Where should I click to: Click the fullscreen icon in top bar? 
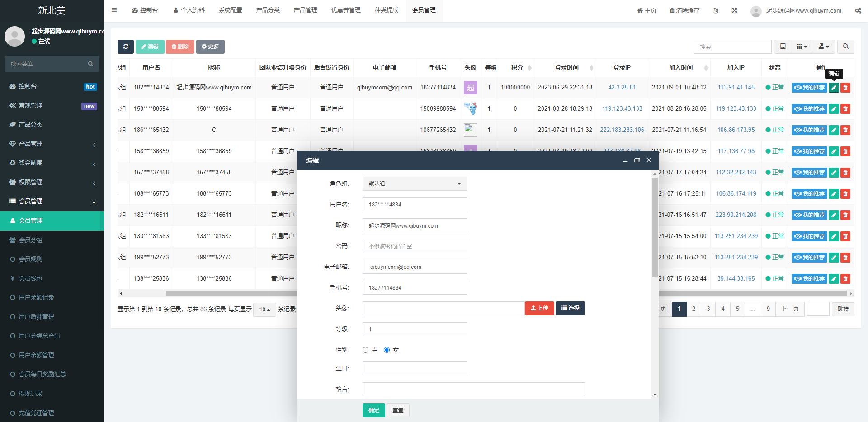(x=734, y=10)
